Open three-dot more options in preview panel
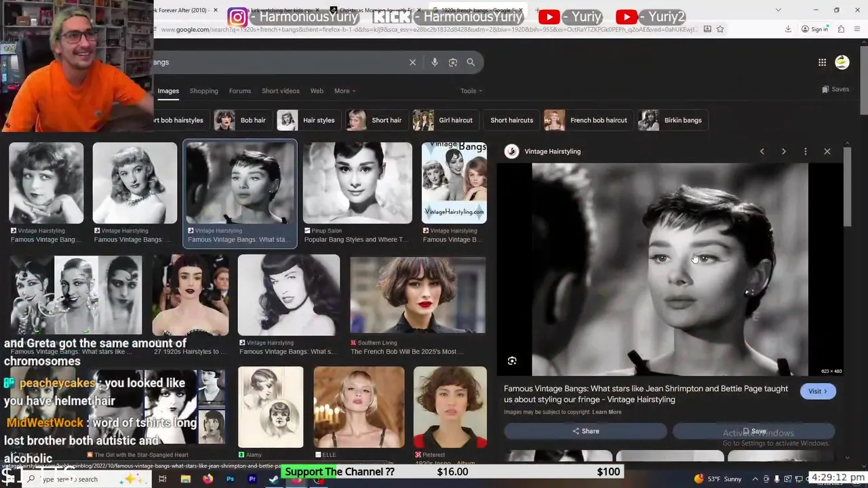 pyautogui.click(x=806, y=151)
